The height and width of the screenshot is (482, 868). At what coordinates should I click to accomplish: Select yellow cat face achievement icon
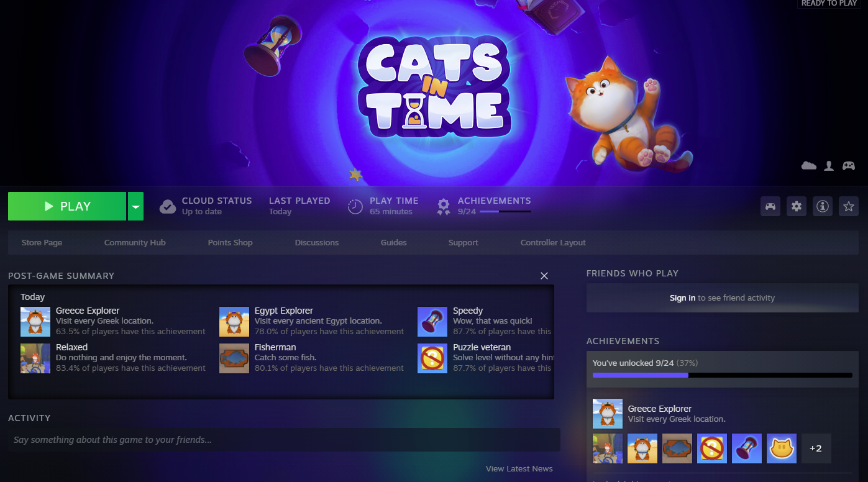coord(782,448)
